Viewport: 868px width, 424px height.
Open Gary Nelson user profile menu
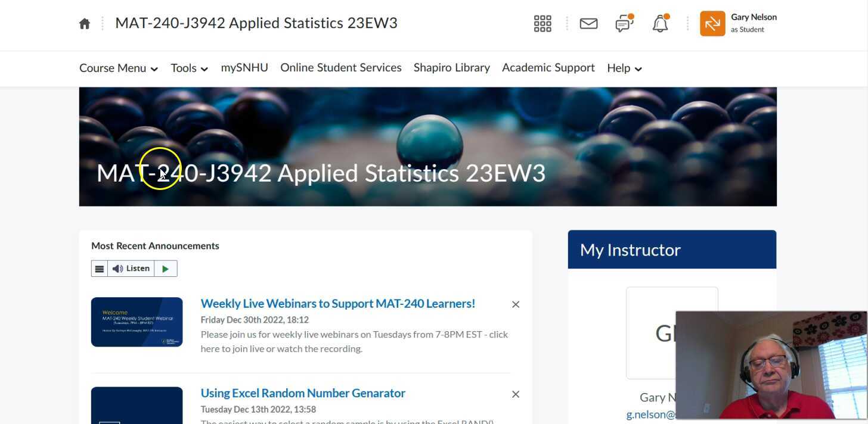pyautogui.click(x=754, y=23)
